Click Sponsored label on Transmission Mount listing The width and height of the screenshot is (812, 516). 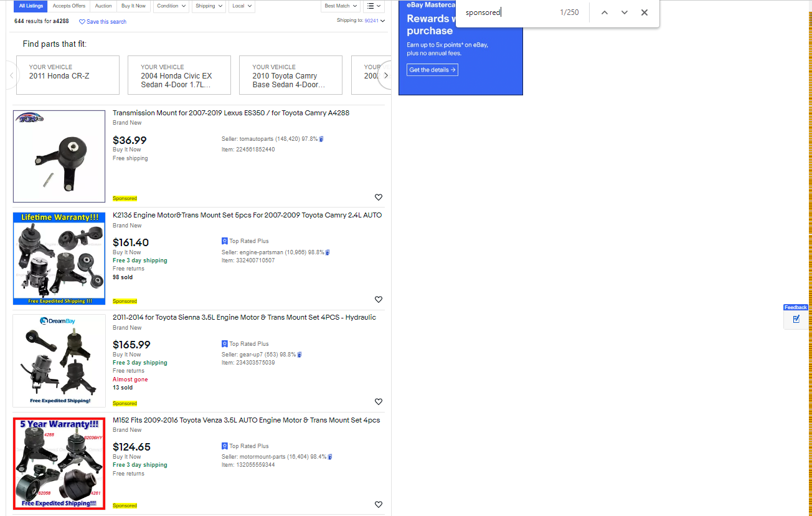(x=125, y=198)
